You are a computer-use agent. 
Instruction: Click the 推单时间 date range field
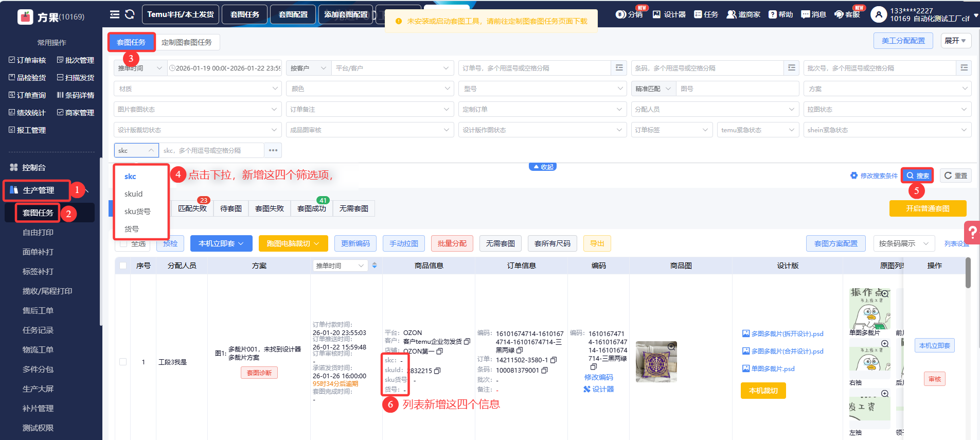coord(224,68)
